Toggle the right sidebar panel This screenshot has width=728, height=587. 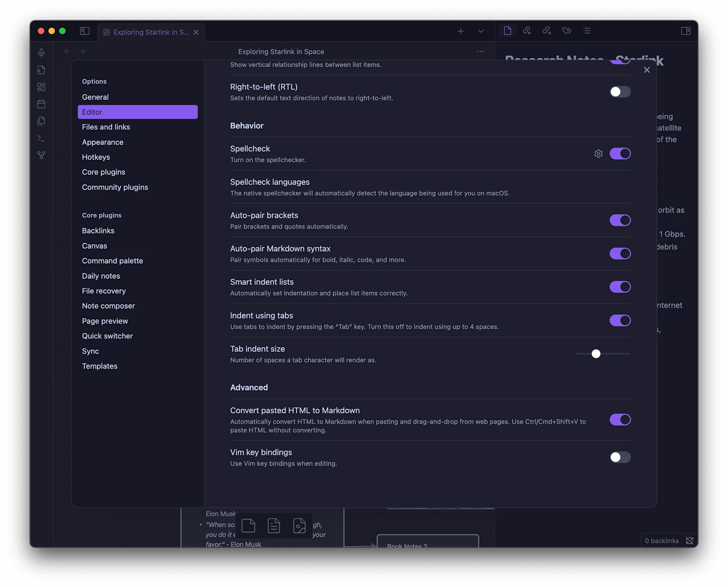(686, 31)
